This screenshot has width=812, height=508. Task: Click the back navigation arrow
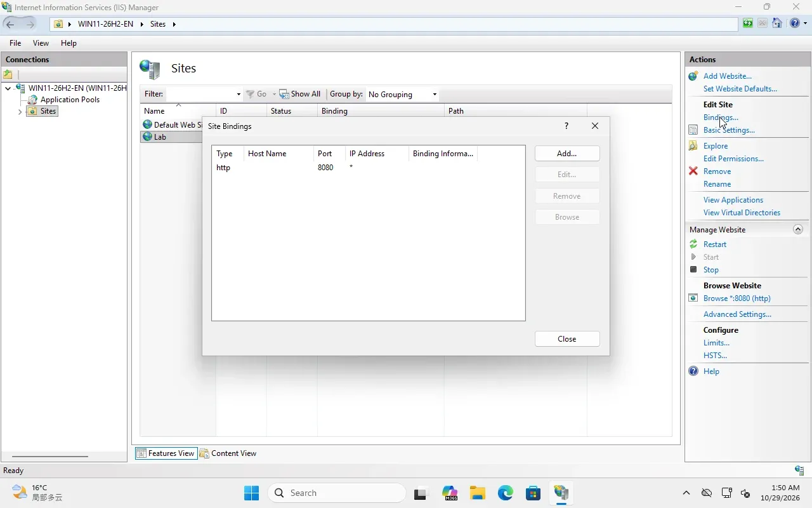(10, 24)
